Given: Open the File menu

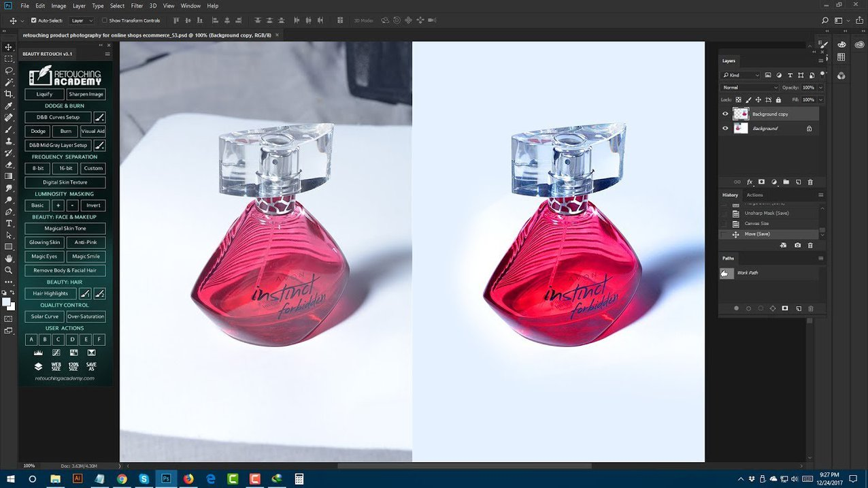Looking at the screenshot, I should click(25, 5).
